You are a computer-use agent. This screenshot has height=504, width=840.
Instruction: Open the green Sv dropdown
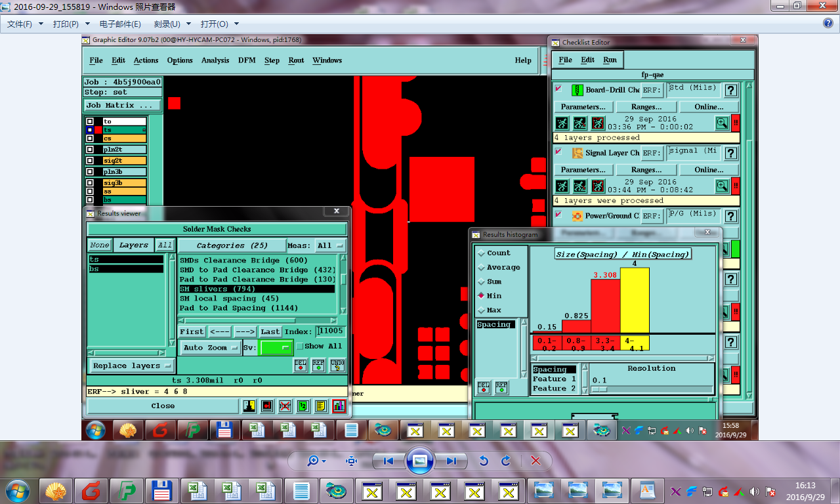point(276,348)
